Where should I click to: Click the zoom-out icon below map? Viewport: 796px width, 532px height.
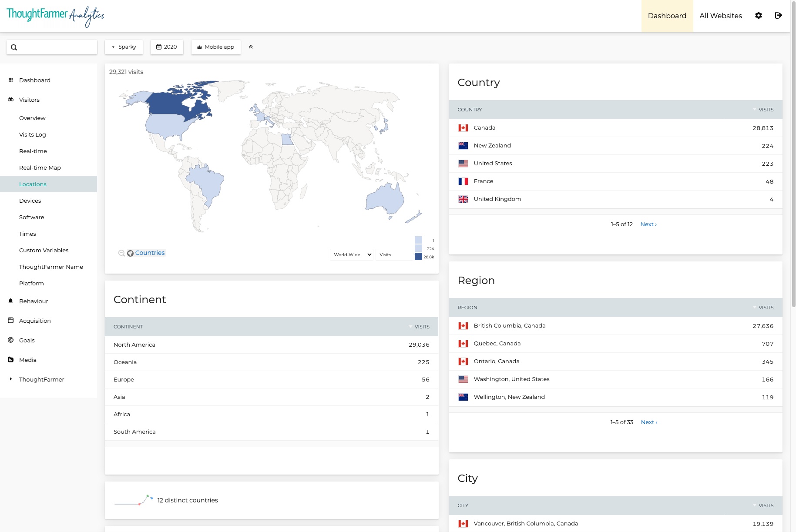[x=121, y=253]
